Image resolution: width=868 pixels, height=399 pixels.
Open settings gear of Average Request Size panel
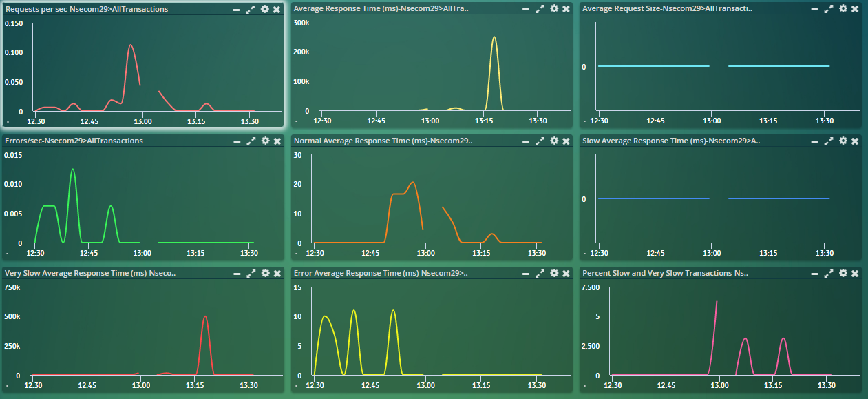tap(843, 9)
